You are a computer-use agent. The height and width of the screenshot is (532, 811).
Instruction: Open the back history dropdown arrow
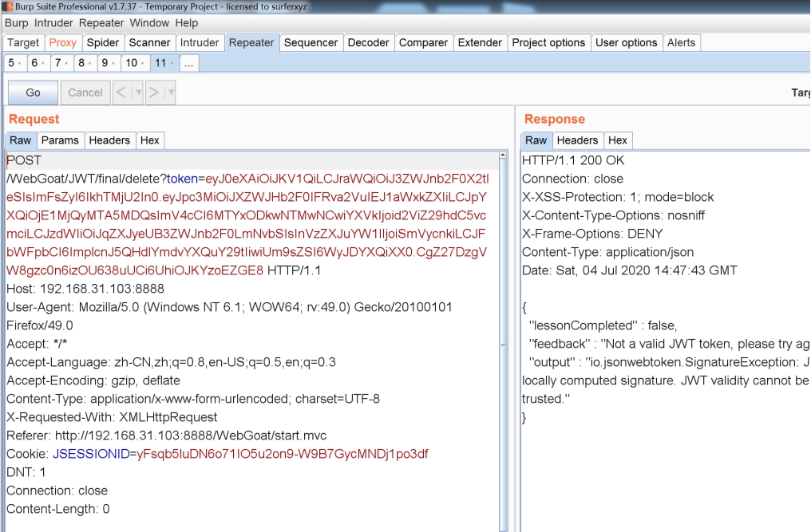pyautogui.click(x=138, y=93)
